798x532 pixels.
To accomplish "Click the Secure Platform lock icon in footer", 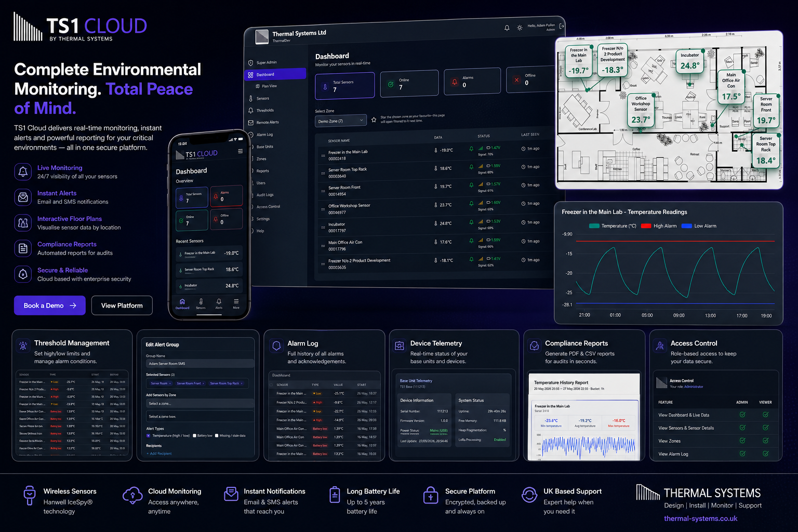I will click(430, 495).
